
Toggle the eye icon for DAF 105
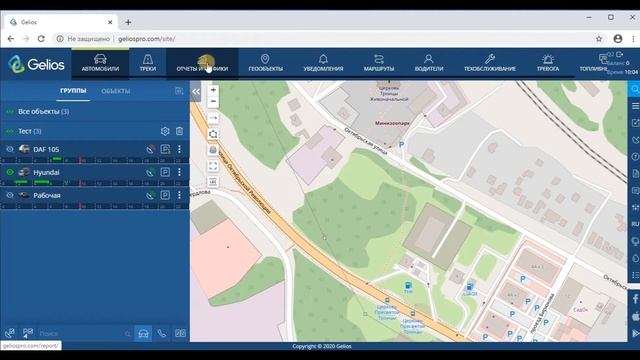[10, 149]
